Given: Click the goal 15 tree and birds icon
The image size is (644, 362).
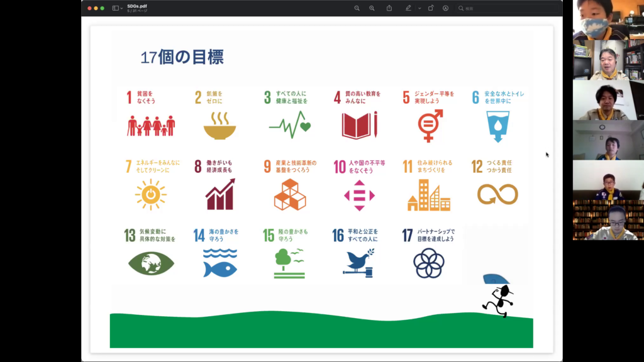Looking at the screenshot, I should (x=289, y=263).
